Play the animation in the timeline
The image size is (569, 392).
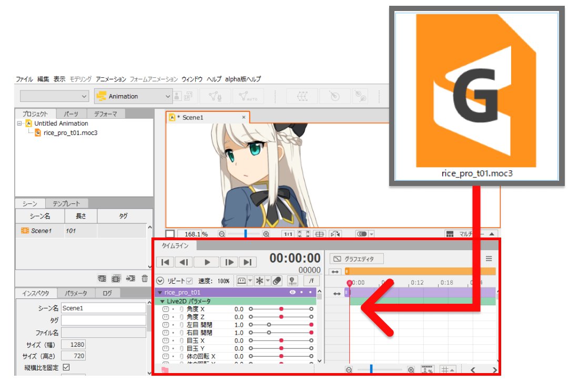(x=207, y=262)
